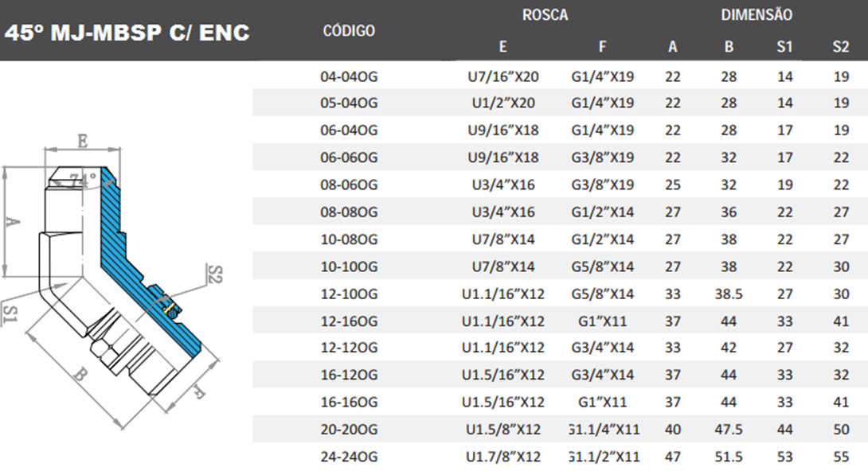Click the 47.5 dimension value
Viewport: 868px width, 471px height.
click(729, 430)
